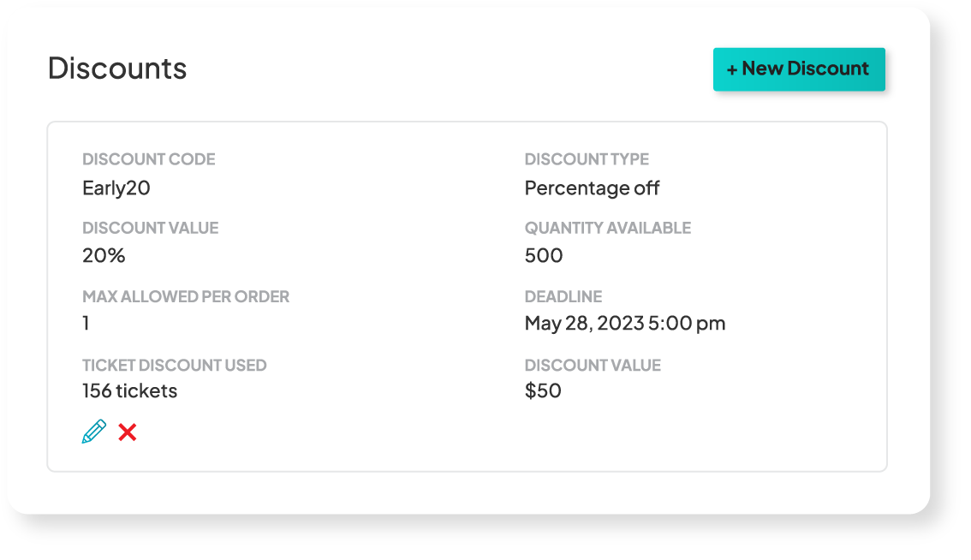Click the Percentage off discount type
971x560 pixels.
click(x=592, y=188)
